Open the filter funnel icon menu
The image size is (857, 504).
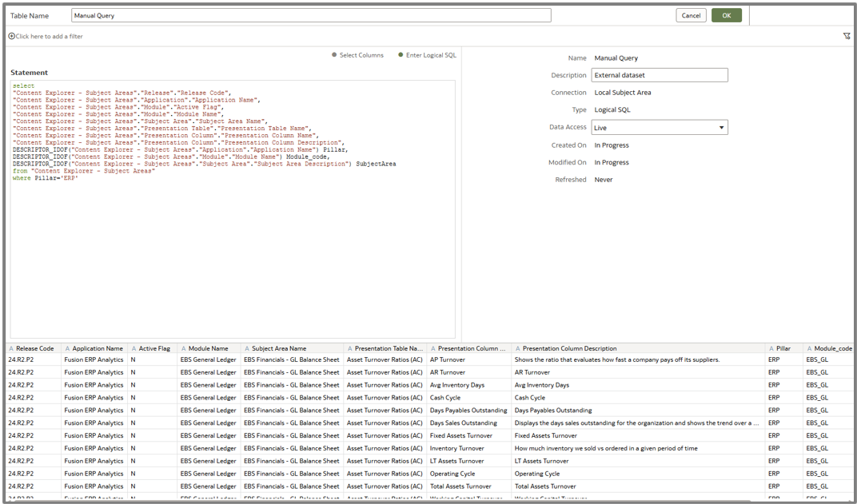[847, 37]
